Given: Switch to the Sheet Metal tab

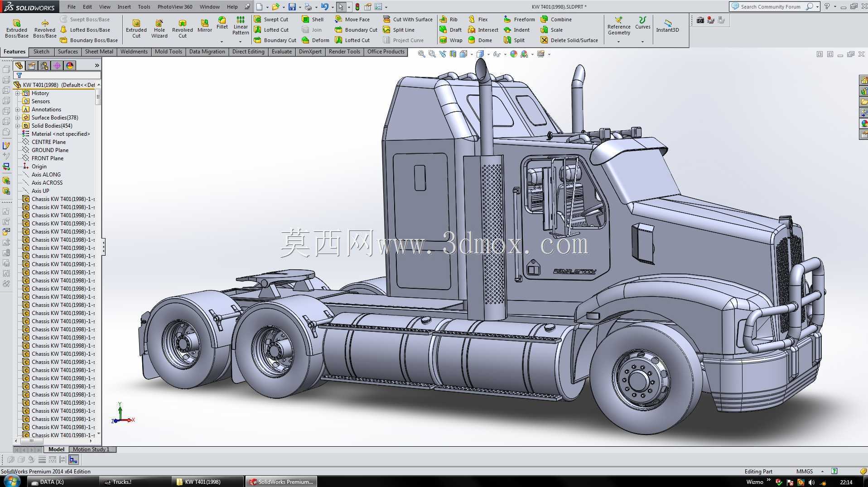Looking at the screenshot, I should point(99,52).
